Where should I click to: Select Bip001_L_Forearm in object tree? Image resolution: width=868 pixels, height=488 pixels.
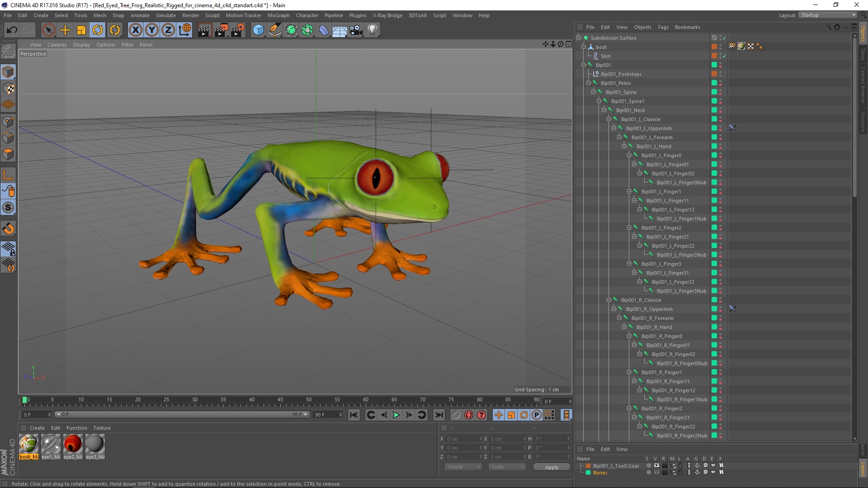[651, 137]
